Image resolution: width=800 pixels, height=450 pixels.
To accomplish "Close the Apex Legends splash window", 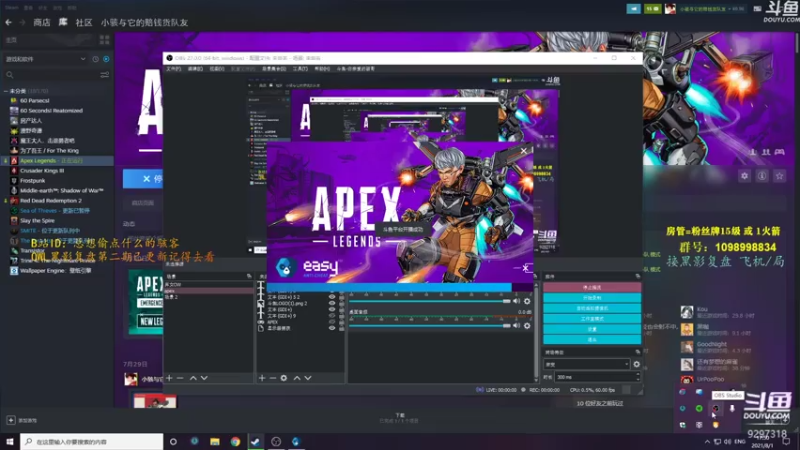I will (x=523, y=151).
